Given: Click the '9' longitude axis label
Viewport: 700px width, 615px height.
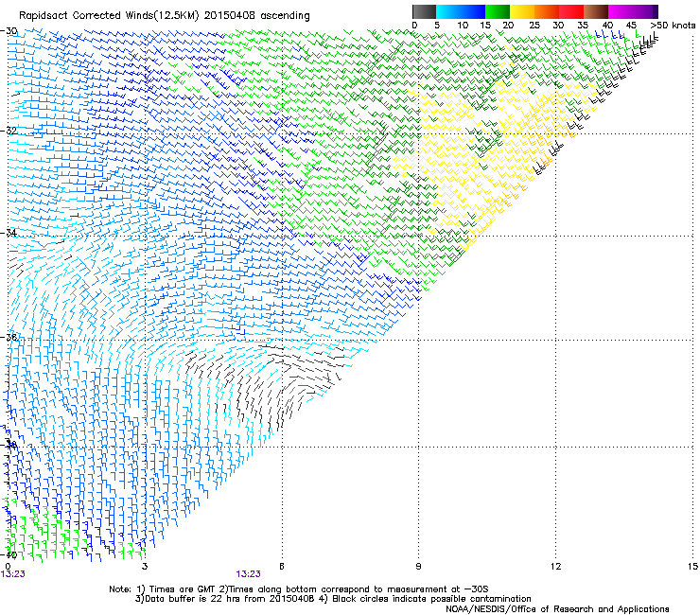Looking at the screenshot, I should tap(418, 567).
